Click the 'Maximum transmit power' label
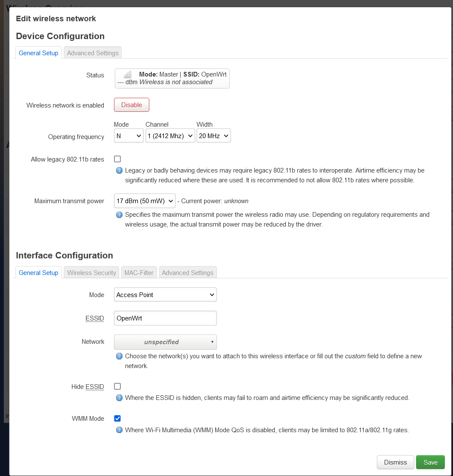The image size is (453, 476). pyautogui.click(x=69, y=201)
